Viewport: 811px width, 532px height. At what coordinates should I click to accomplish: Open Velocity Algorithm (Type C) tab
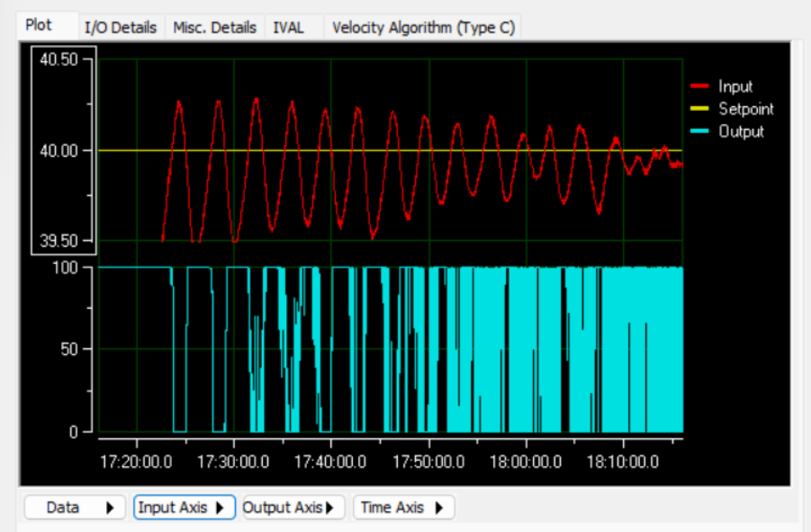pyautogui.click(x=423, y=28)
